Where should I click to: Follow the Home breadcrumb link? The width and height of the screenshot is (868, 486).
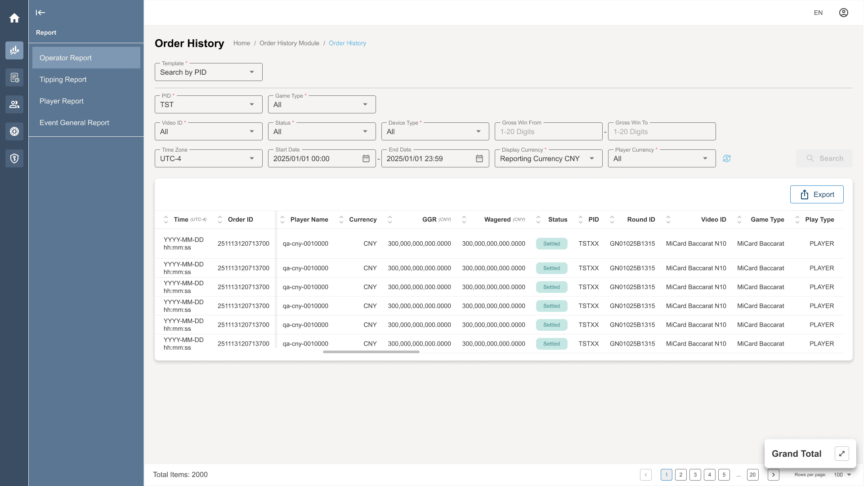click(x=242, y=43)
